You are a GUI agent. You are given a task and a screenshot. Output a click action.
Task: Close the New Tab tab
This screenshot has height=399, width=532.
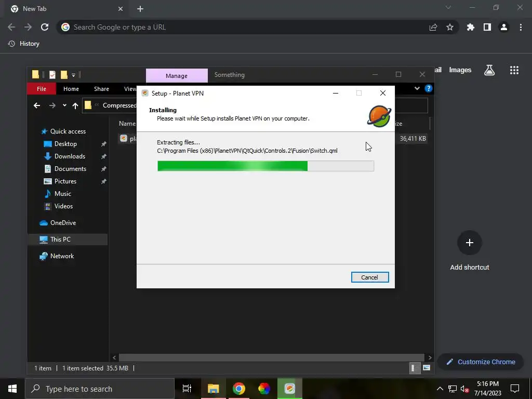pyautogui.click(x=121, y=9)
